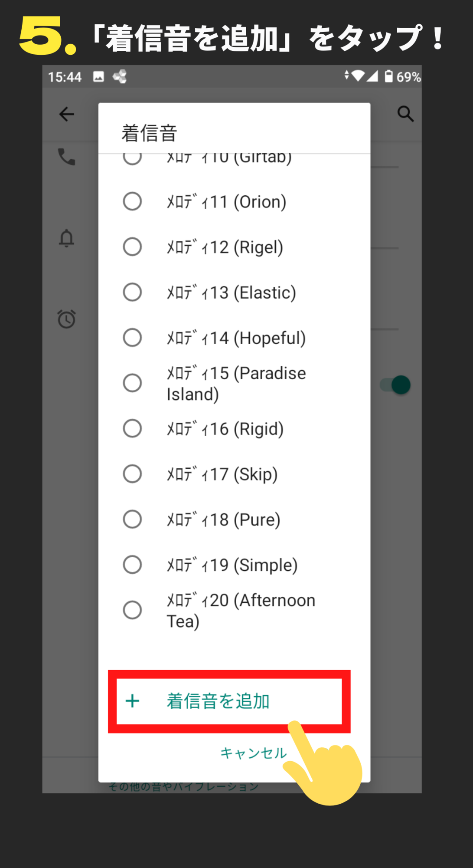Select メロディ13 (Elastic) radio button
The image size is (473, 868).
[x=132, y=292]
